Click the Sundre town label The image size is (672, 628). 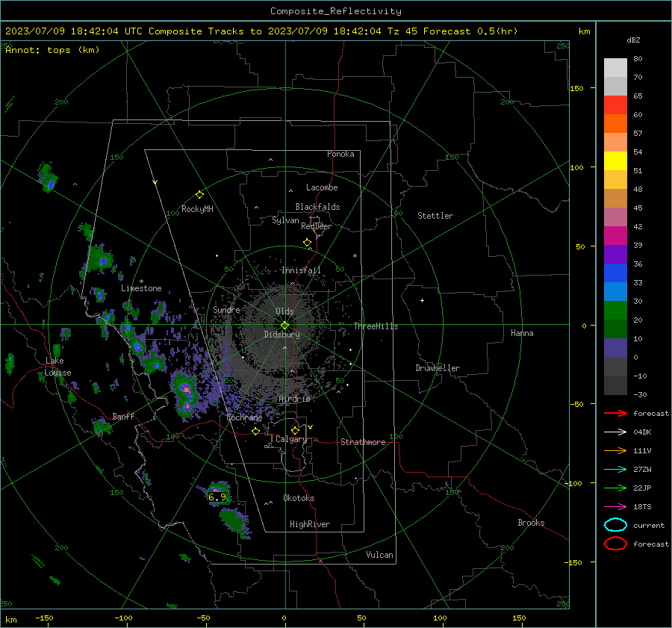[226, 309]
